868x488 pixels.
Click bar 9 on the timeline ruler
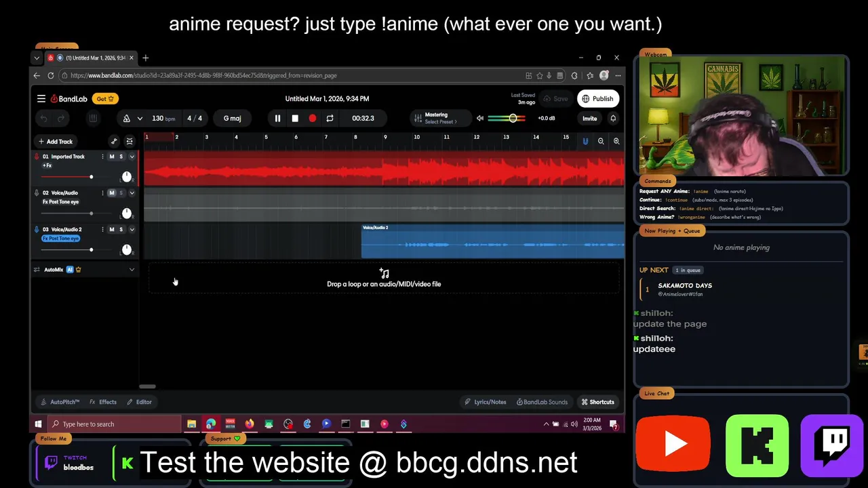point(385,138)
